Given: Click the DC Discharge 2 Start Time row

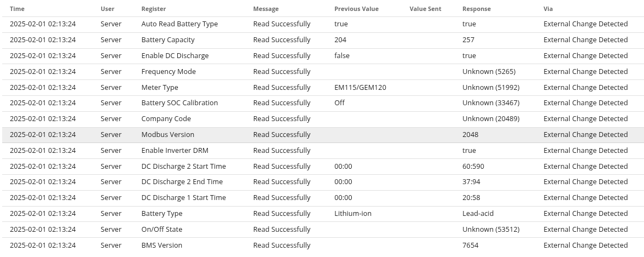Looking at the screenshot, I should (x=323, y=167).
